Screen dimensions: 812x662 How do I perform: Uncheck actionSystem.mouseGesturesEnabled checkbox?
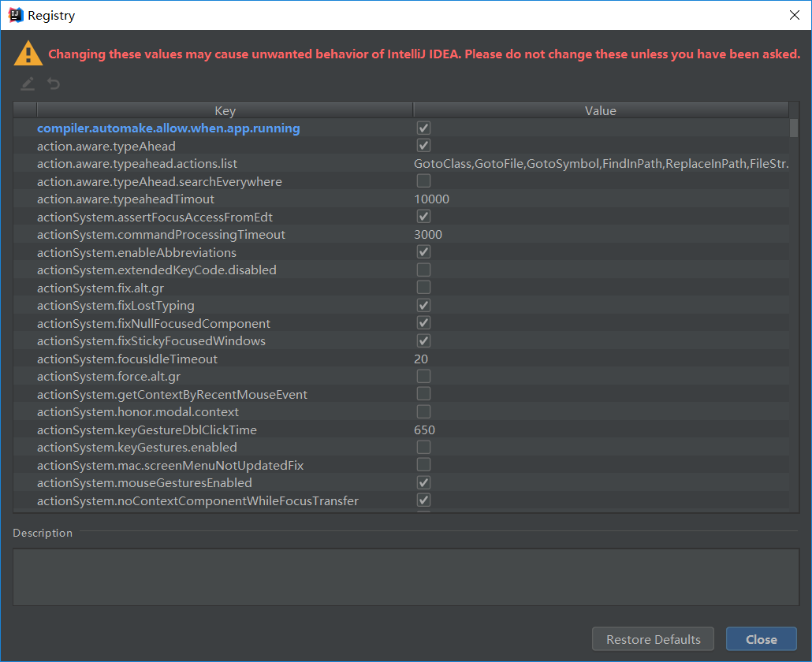coord(423,482)
